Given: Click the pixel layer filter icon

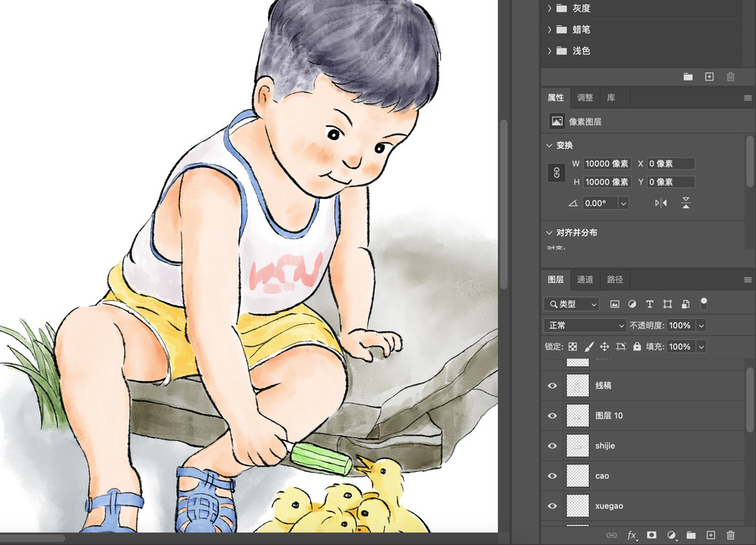Looking at the screenshot, I should pyautogui.click(x=614, y=304).
